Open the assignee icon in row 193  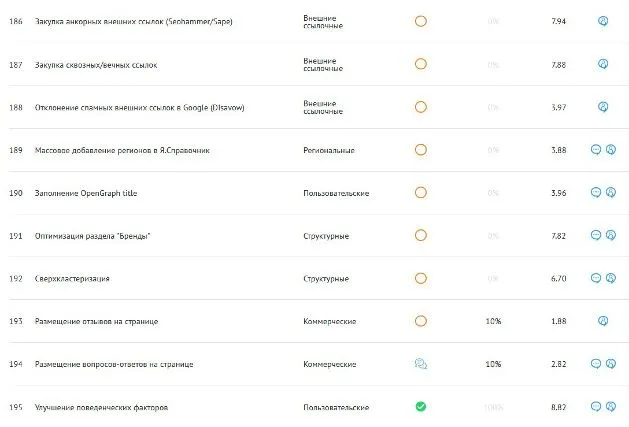[x=603, y=321]
